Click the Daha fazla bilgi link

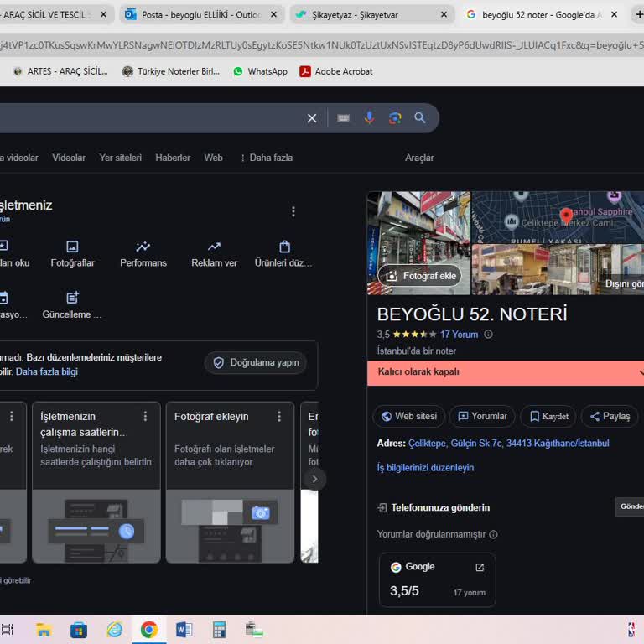coord(46,372)
